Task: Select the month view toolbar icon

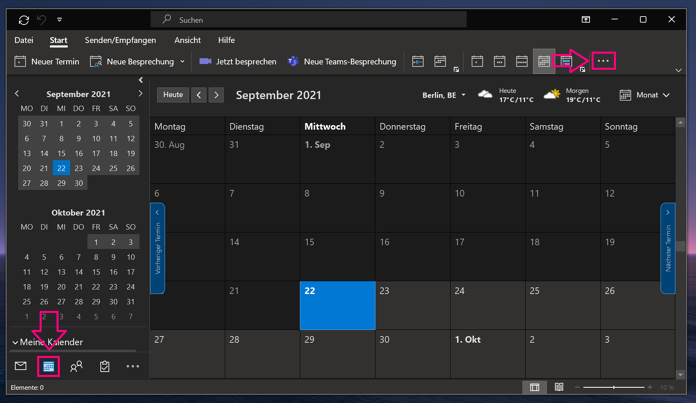Action: click(544, 61)
